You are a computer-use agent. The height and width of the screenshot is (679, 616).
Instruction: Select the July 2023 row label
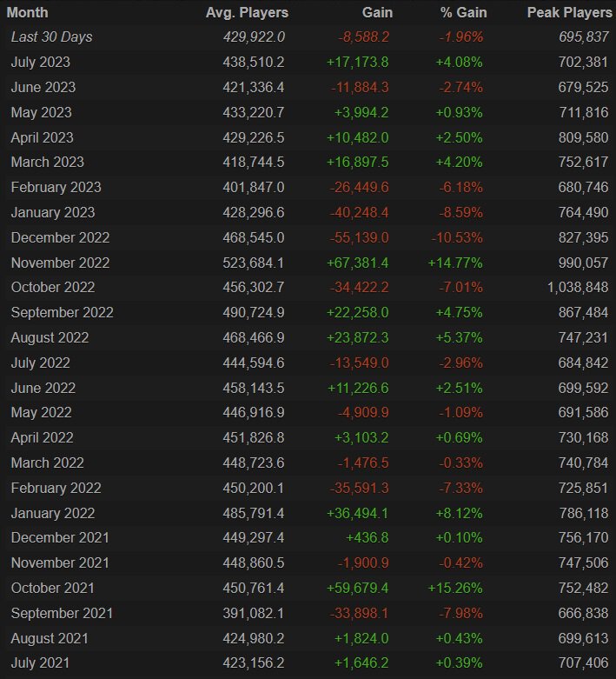click(x=40, y=63)
